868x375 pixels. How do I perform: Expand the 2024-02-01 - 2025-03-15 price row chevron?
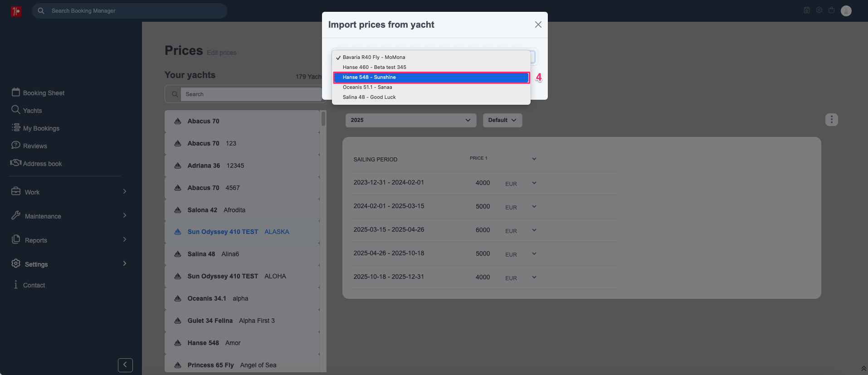click(x=534, y=206)
